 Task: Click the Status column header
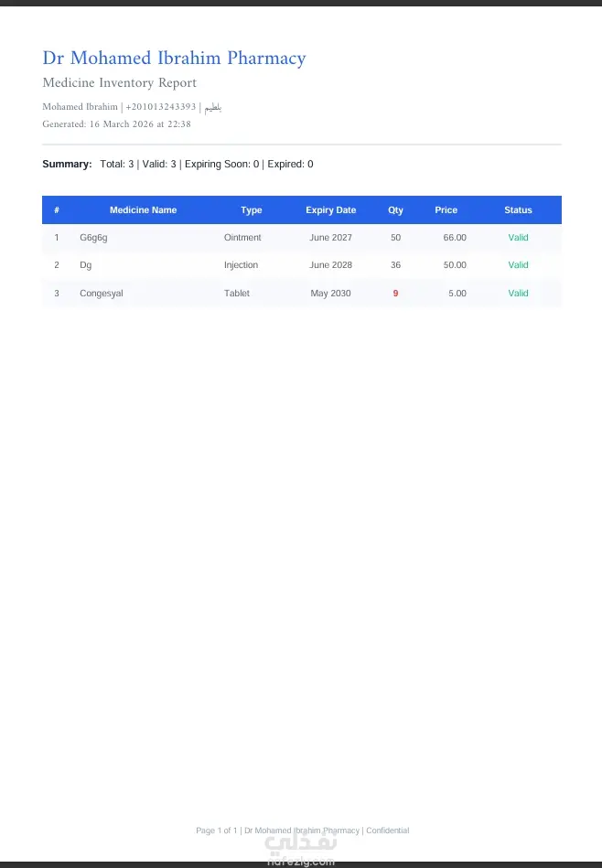[518, 210]
